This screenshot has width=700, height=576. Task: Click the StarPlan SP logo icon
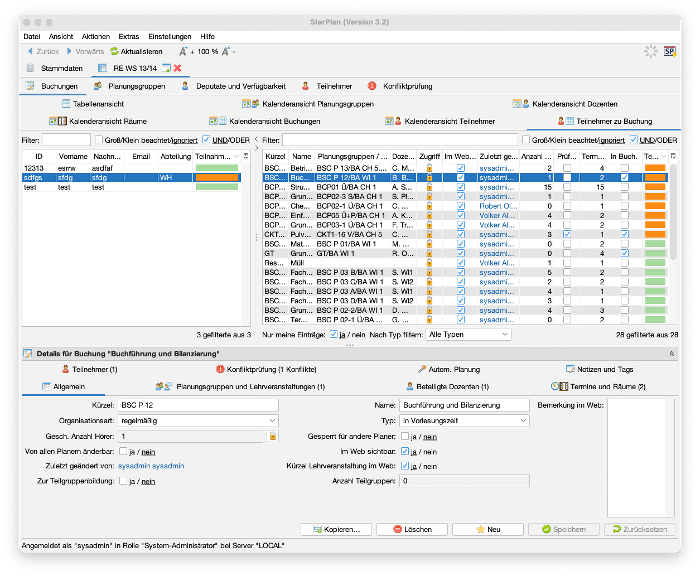coord(670,52)
